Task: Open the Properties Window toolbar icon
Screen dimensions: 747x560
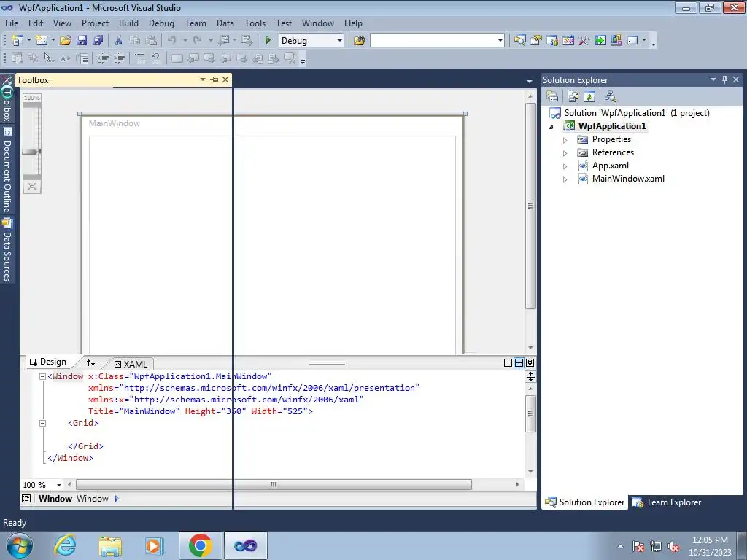Action: click(x=536, y=41)
